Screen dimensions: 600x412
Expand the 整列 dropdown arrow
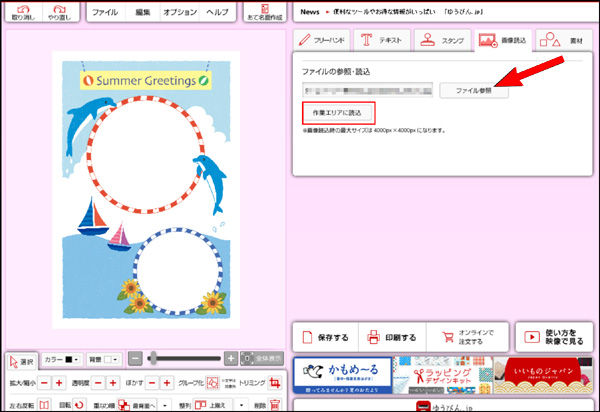[x=241, y=405]
